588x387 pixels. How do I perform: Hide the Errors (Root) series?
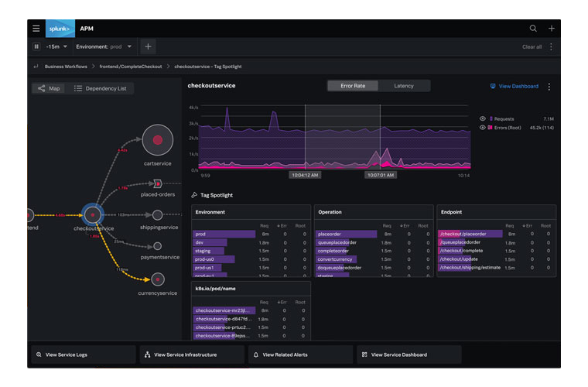(483, 128)
